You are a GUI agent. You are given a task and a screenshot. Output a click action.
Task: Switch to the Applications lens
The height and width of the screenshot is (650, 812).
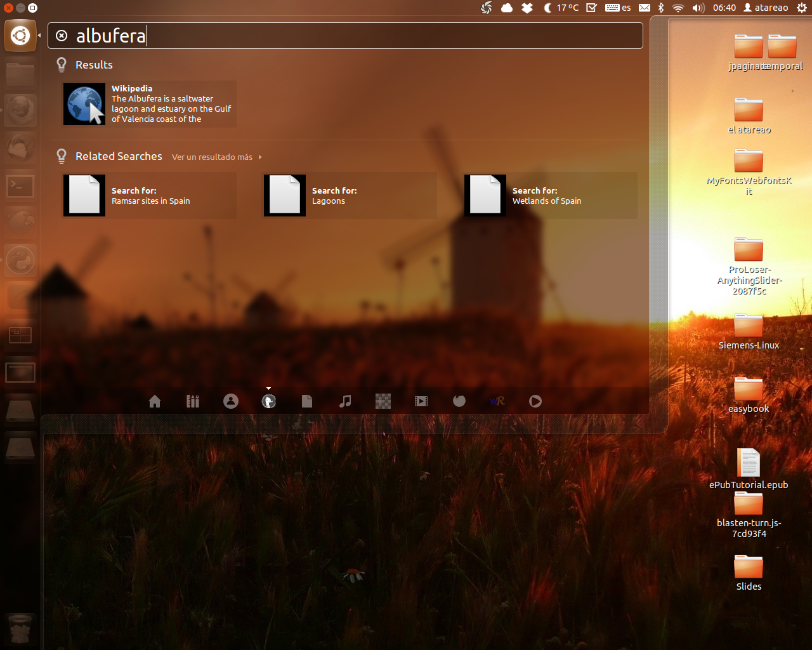click(x=193, y=401)
